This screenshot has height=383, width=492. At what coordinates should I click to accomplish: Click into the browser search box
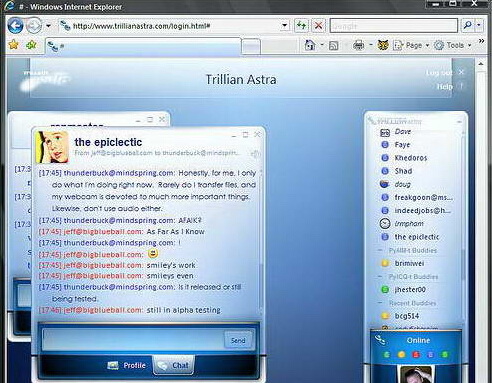click(x=394, y=26)
